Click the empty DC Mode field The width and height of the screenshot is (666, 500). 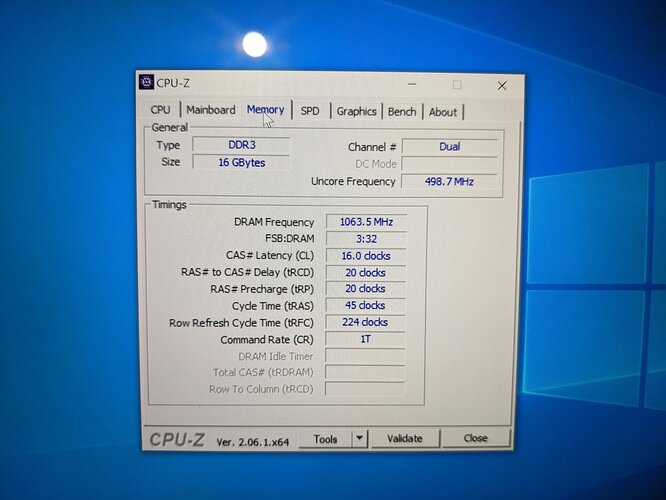tap(449, 164)
